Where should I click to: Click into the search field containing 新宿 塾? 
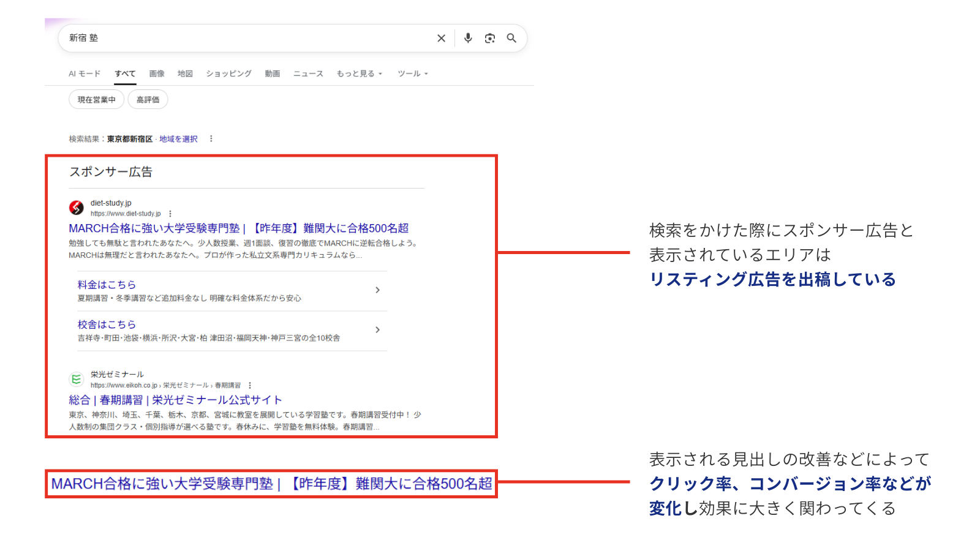coord(245,38)
